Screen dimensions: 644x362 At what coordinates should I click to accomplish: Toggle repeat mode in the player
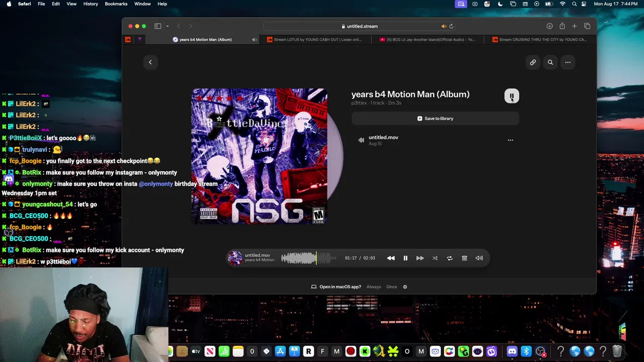[x=450, y=258]
